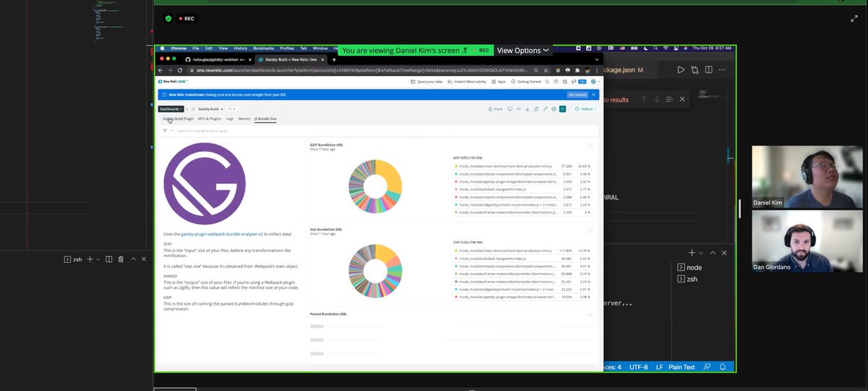Switch to API's & Plugins tab

210,118
